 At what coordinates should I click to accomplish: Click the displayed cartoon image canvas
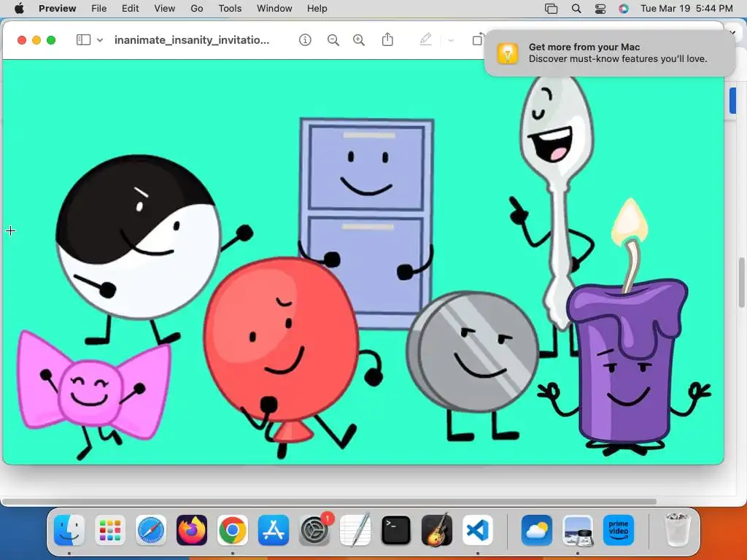363,262
